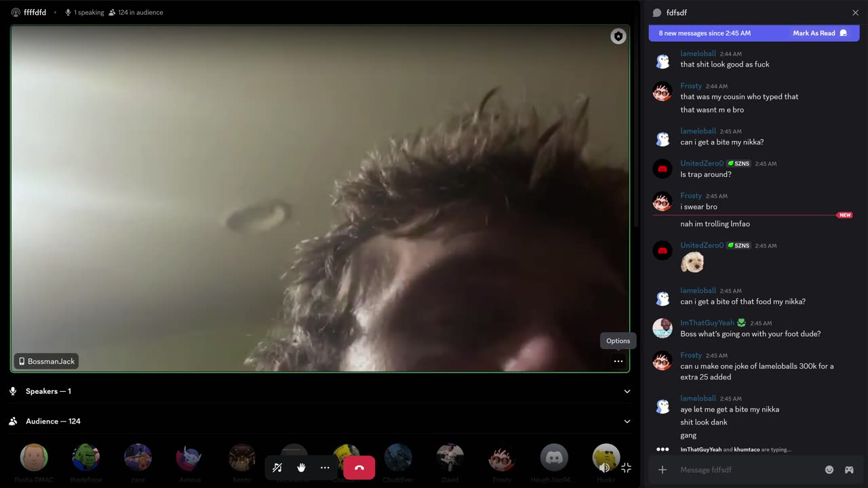Jump to 8 new messages since 2:45 AM
868x488 pixels.
coord(705,33)
